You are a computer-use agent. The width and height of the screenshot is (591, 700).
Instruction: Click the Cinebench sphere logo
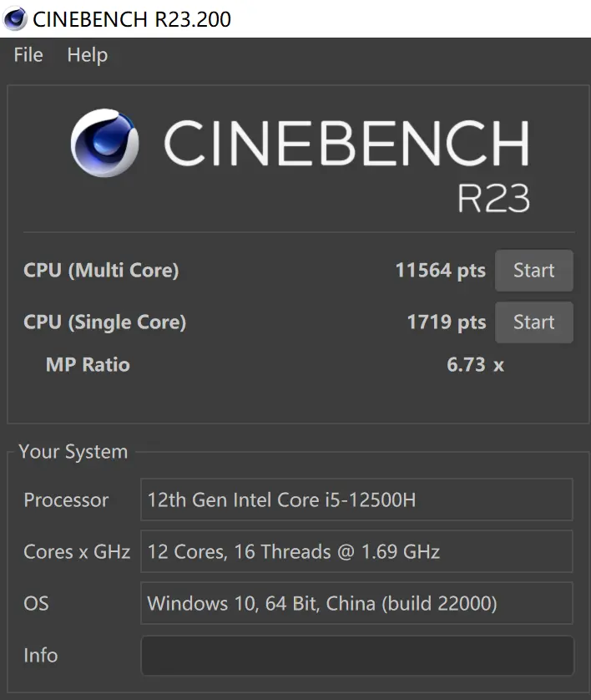pyautogui.click(x=104, y=144)
